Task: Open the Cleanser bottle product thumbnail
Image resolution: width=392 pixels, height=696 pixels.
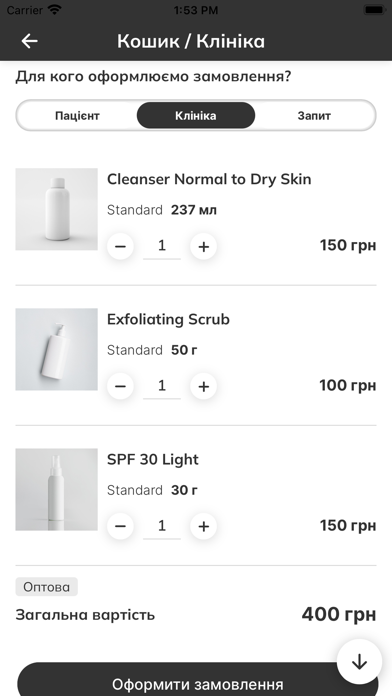Action: click(56, 209)
